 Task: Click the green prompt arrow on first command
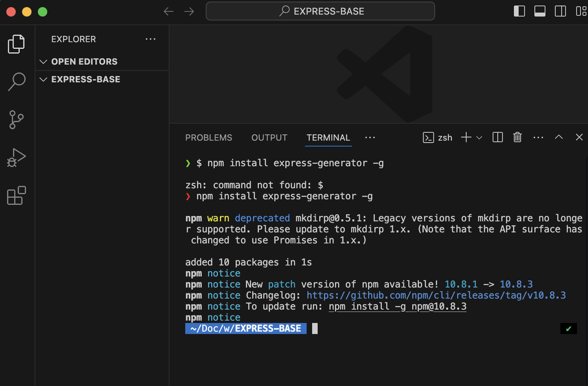click(x=188, y=163)
